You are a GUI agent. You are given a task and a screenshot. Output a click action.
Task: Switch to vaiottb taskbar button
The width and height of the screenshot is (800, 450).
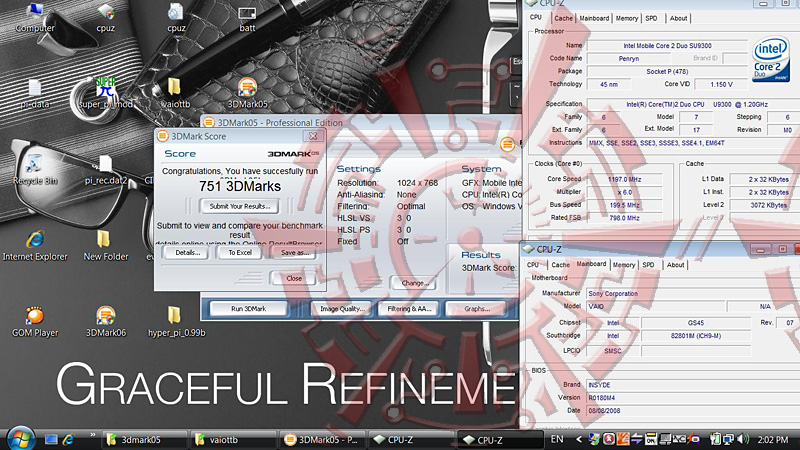coord(233,440)
